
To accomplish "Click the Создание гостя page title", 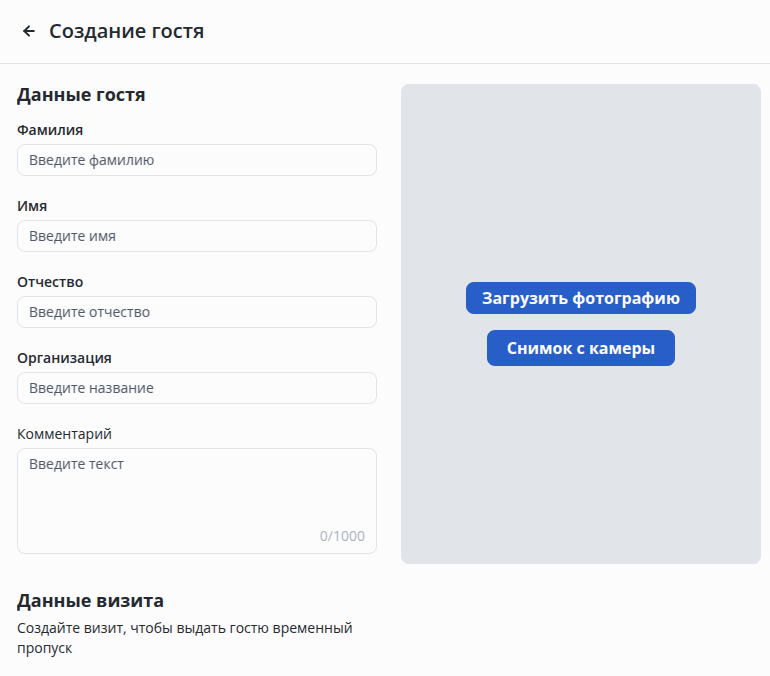I will [x=127, y=31].
